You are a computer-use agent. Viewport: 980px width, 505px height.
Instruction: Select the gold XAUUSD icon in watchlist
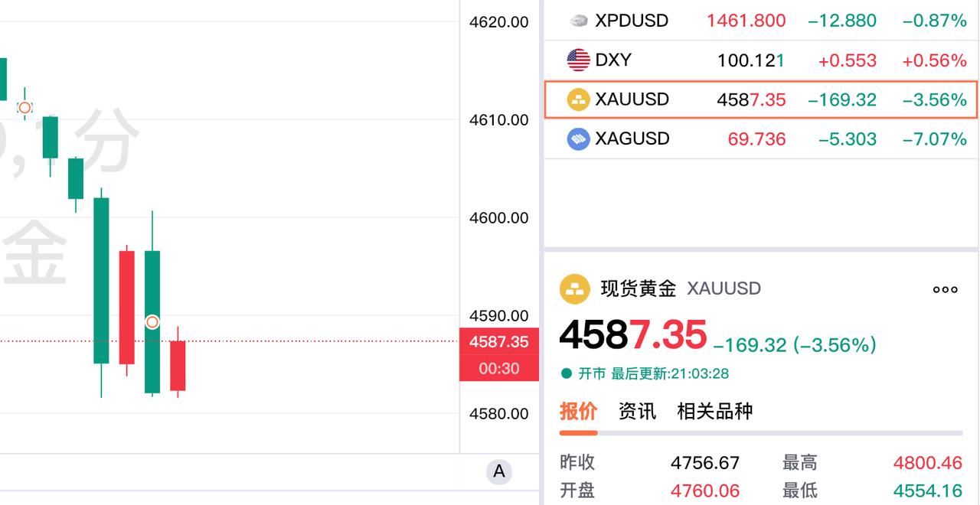click(x=577, y=99)
